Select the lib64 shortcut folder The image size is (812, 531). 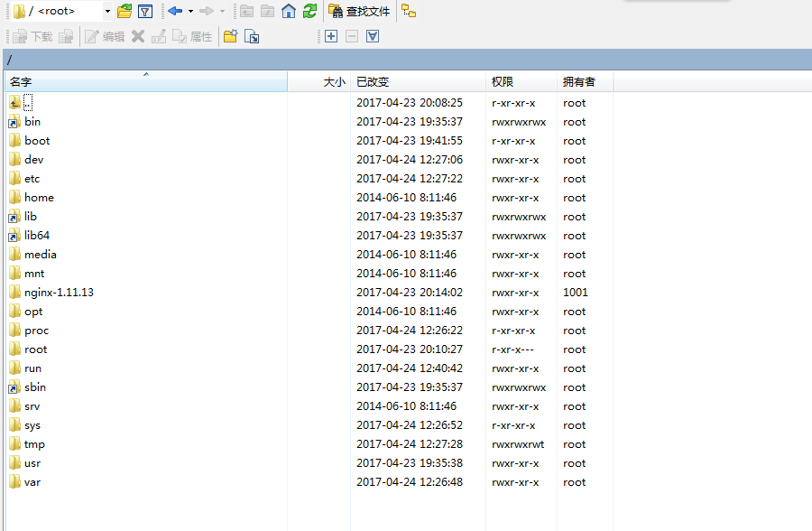[x=37, y=236]
